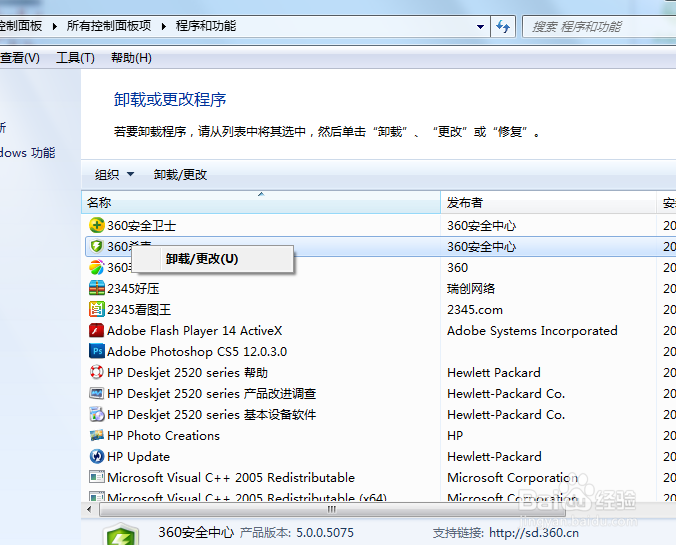This screenshot has height=545, width=676.
Task: Click into the 搜索 程序和功能 search box
Action: [x=599, y=27]
